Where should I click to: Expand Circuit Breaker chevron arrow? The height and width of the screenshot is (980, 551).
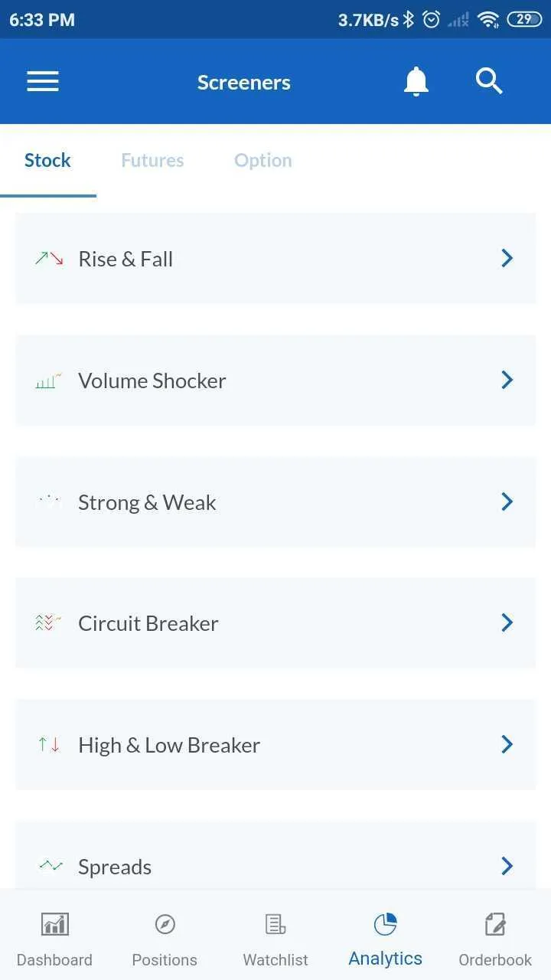tap(507, 622)
